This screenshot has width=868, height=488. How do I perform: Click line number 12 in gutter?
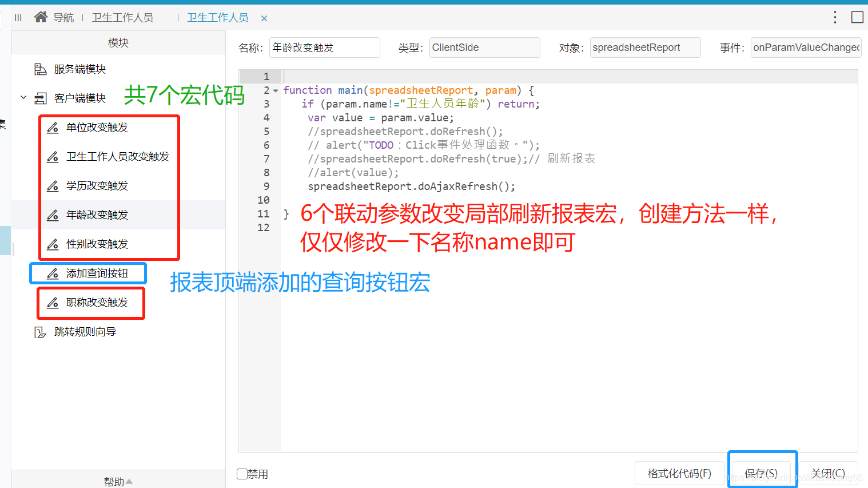coord(263,228)
